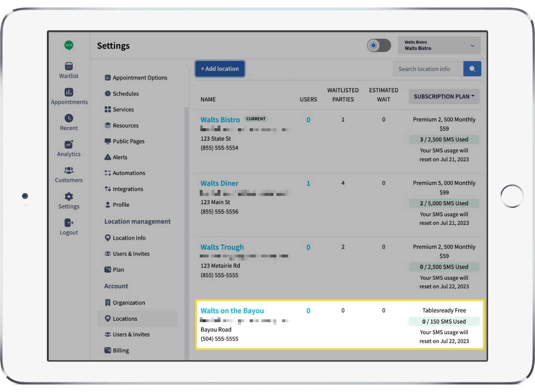Select Billing from the settings menu
Viewport: 535px width, 392px height.
pos(121,350)
